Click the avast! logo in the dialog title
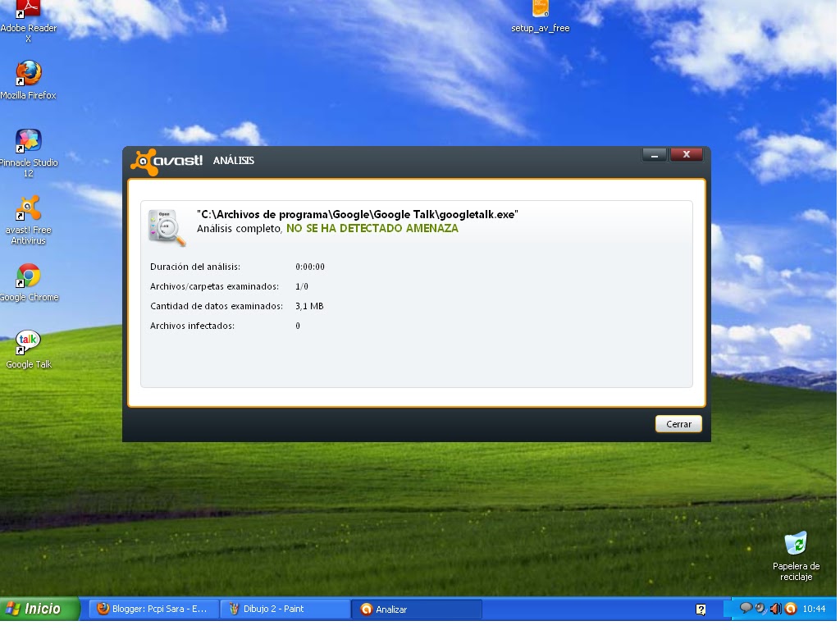The height and width of the screenshot is (630, 840). (x=167, y=162)
